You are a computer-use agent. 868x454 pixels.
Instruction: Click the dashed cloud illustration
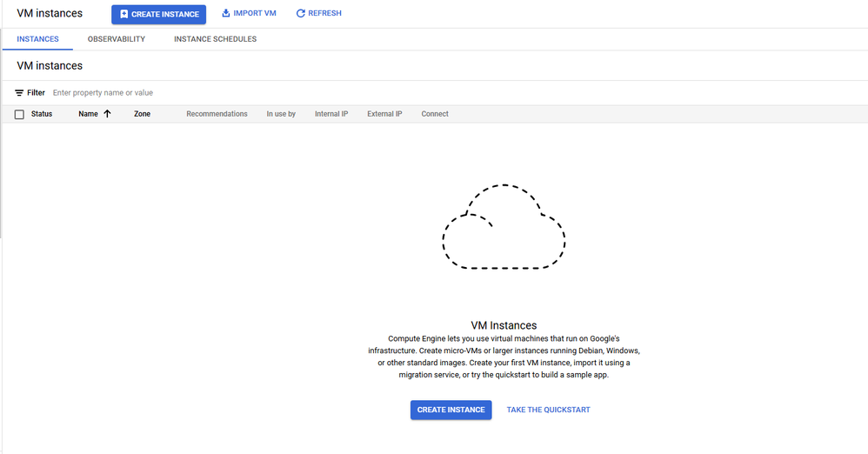tap(504, 227)
